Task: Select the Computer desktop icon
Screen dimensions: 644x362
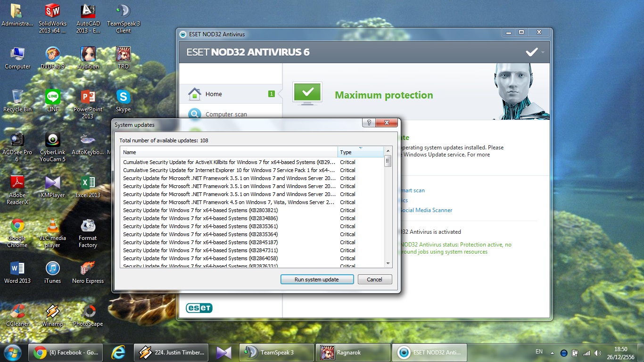Action: point(17,58)
